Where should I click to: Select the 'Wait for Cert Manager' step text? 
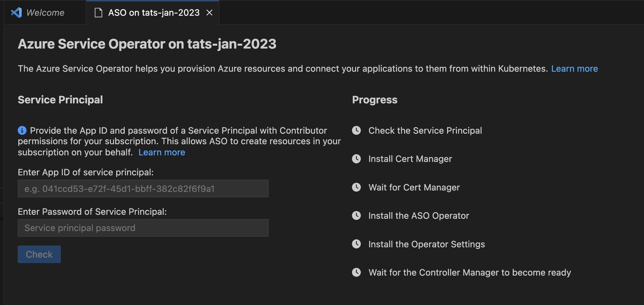point(414,187)
